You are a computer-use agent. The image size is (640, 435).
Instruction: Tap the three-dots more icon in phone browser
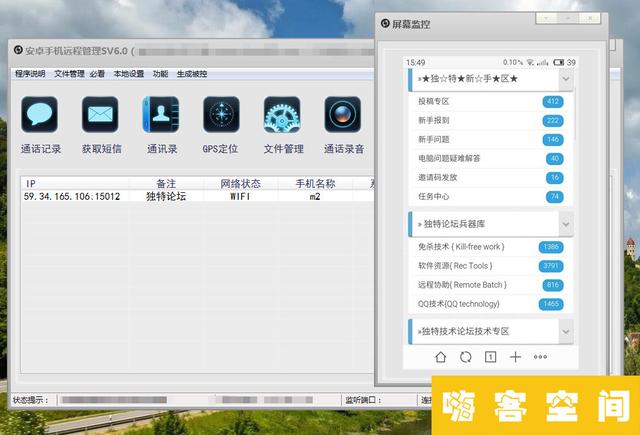click(x=540, y=357)
